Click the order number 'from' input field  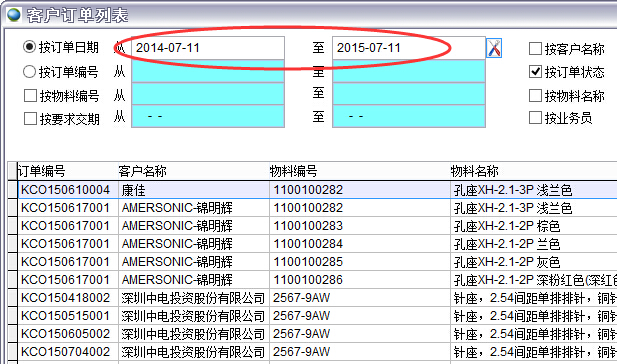(x=208, y=71)
